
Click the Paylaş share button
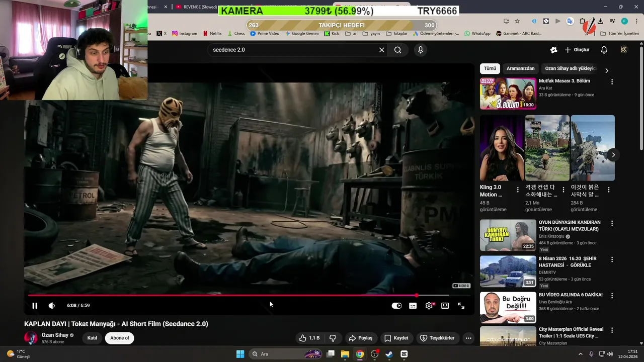point(360,338)
